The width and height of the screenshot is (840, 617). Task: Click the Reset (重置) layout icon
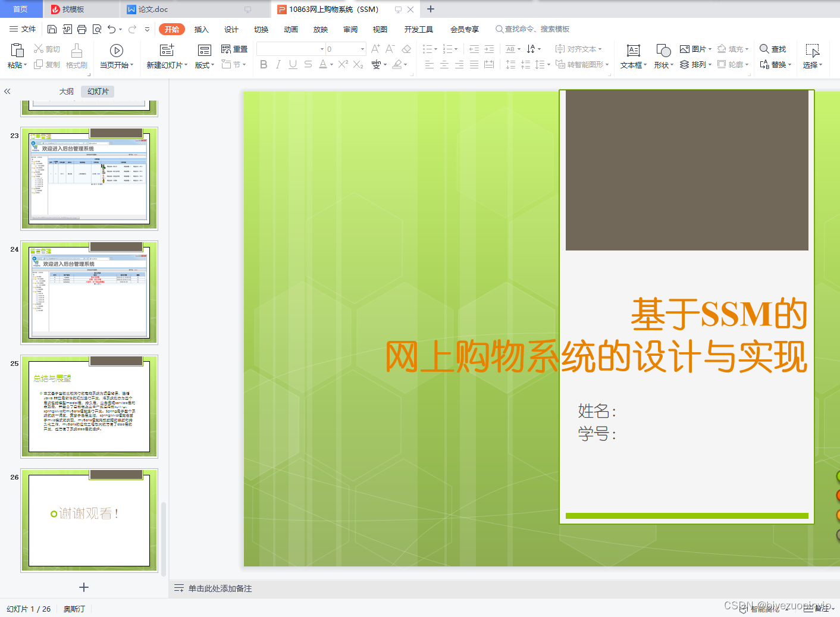[x=226, y=49]
